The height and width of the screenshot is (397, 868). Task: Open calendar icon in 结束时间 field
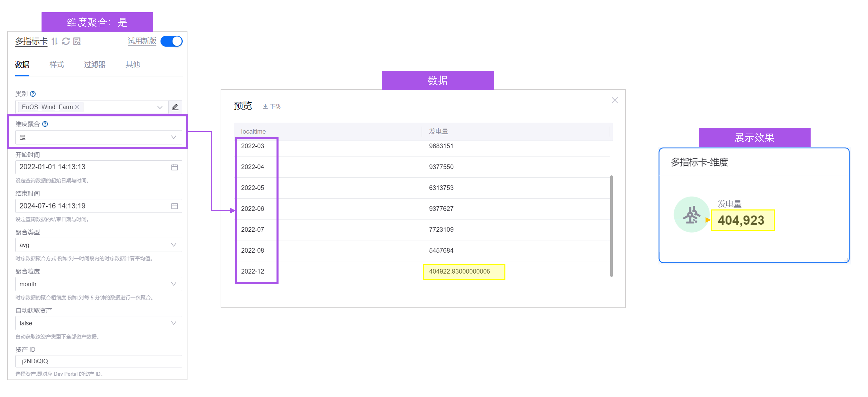(x=174, y=206)
